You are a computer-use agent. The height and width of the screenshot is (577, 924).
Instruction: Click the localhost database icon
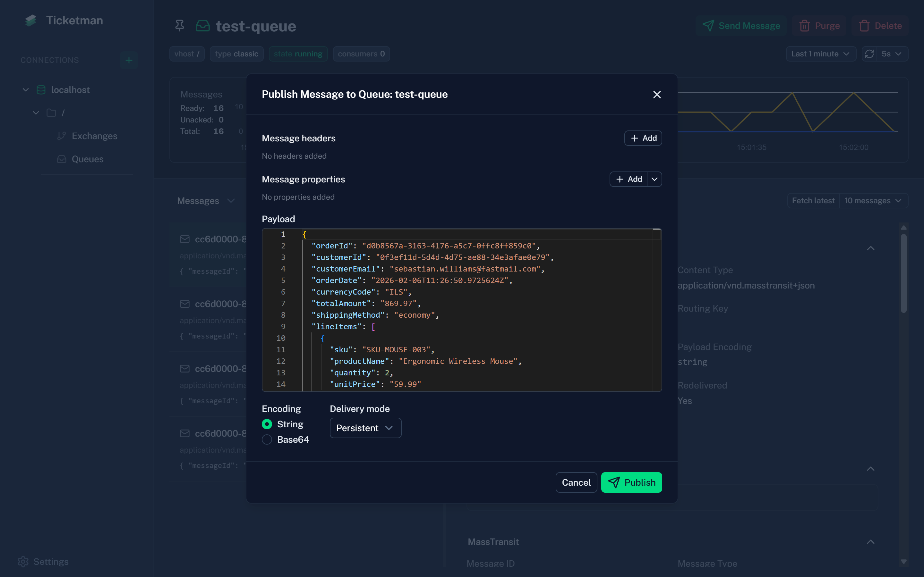coord(41,90)
